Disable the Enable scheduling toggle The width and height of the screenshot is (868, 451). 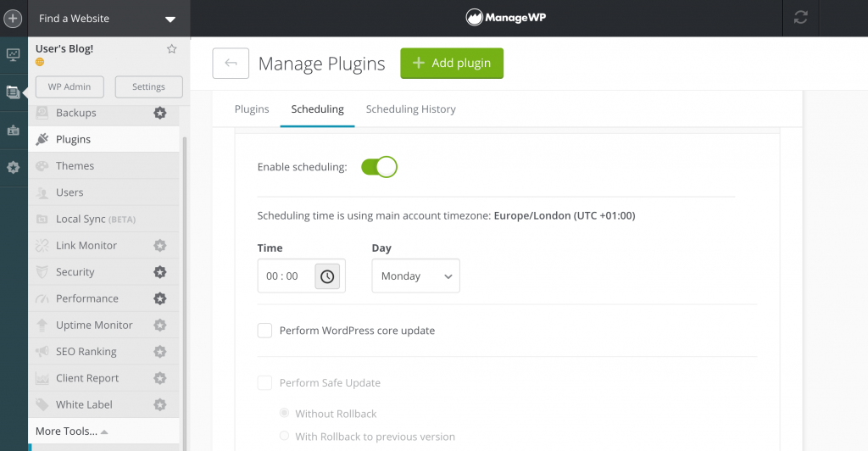pyautogui.click(x=378, y=167)
